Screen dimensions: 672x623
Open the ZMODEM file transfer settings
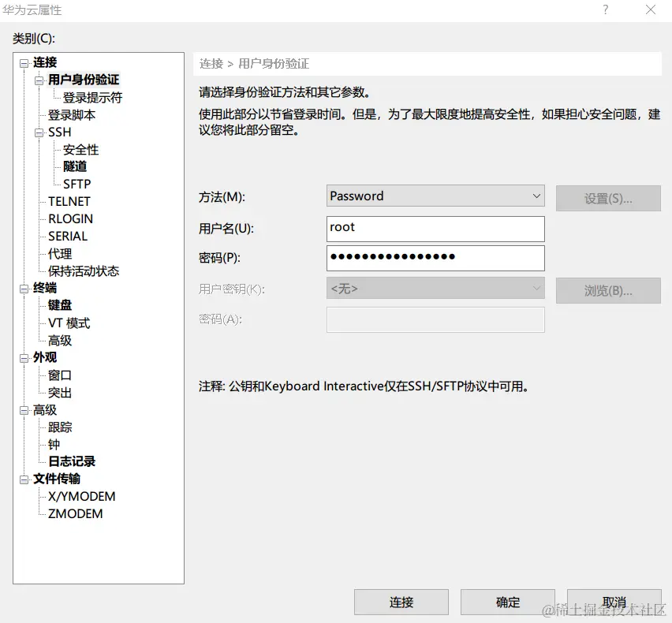coord(76,513)
